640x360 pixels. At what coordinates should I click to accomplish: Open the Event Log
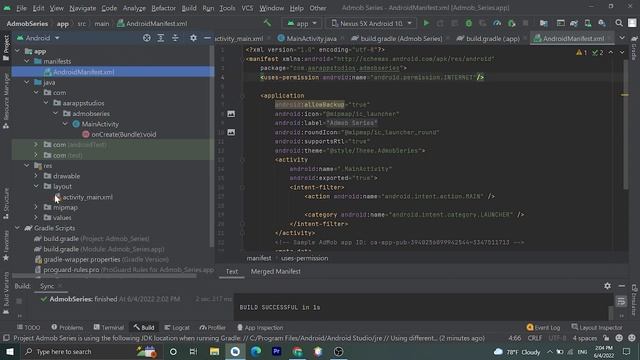(x=543, y=327)
